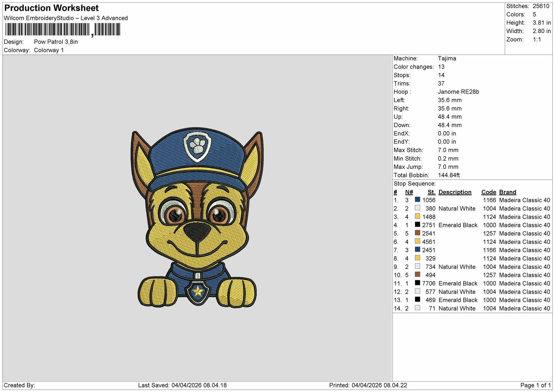Click the 'St.' column header
Image resolution: width=555 pixels, height=392 pixels.
(x=431, y=192)
